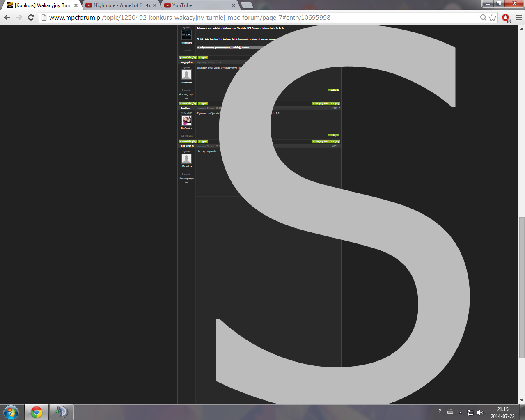
Task: Open Rogopiza's profile from the username
Action: tap(186, 62)
